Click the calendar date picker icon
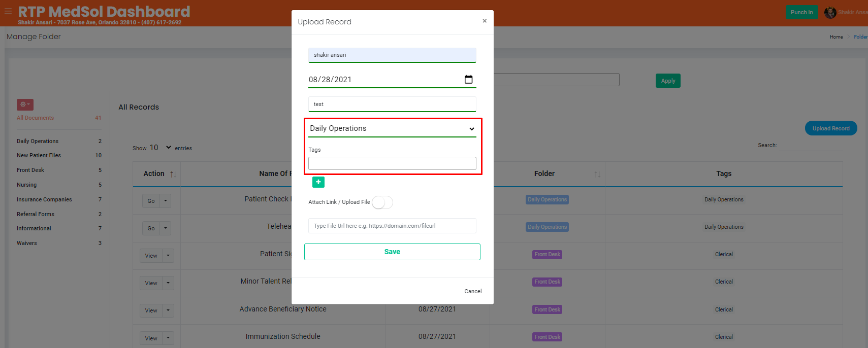This screenshot has width=868, height=348. 468,79
